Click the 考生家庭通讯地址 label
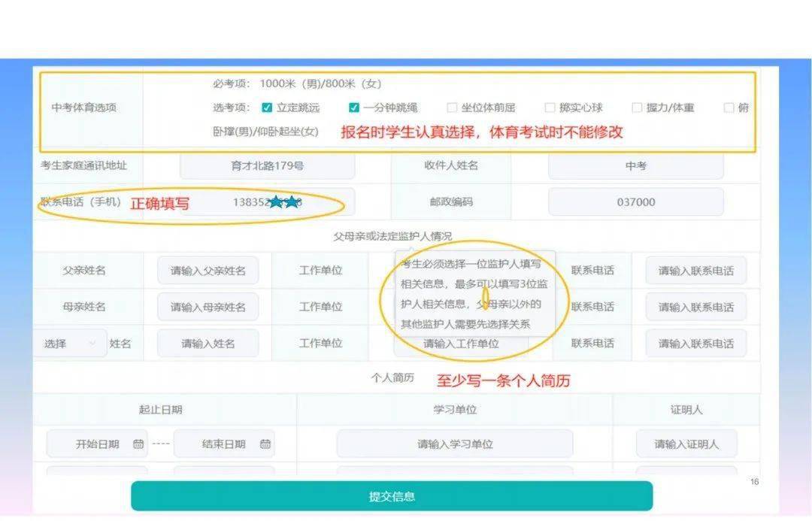 (x=84, y=165)
